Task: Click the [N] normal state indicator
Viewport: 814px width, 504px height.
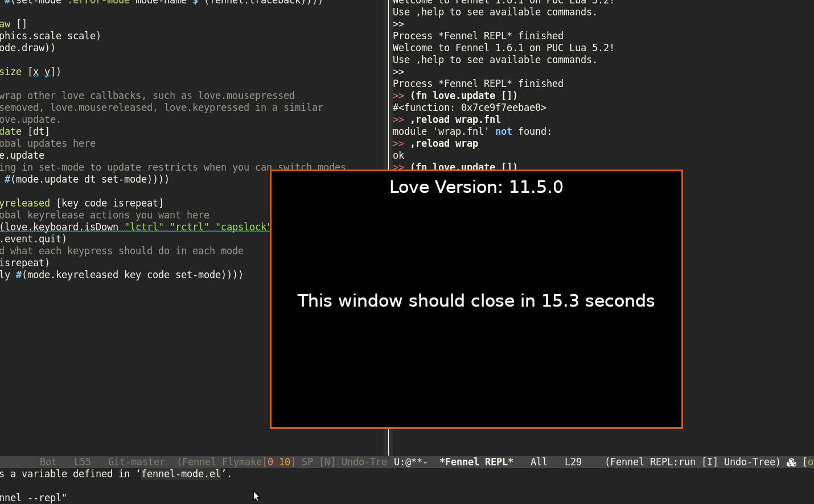Action: (327, 462)
